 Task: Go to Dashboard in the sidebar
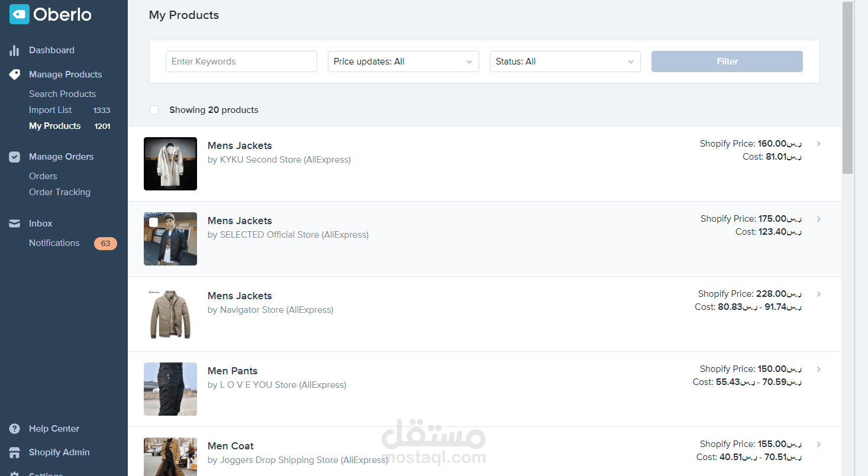pos(51,50)
